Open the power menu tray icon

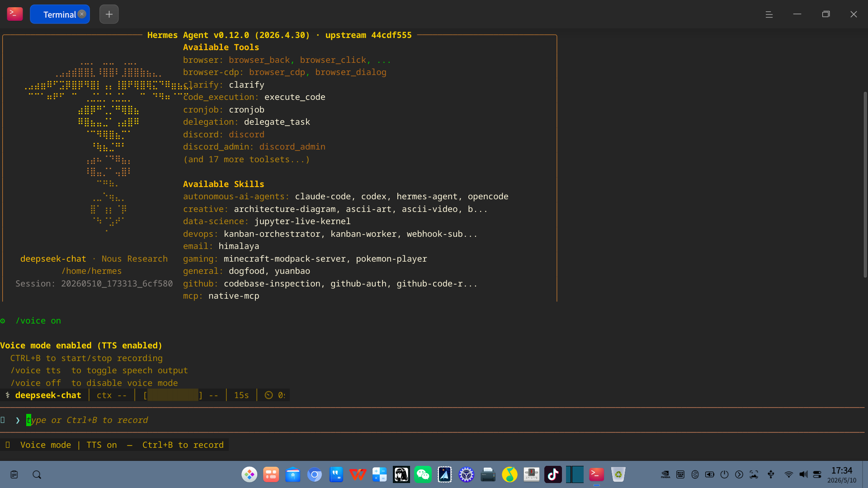[724, 474]
